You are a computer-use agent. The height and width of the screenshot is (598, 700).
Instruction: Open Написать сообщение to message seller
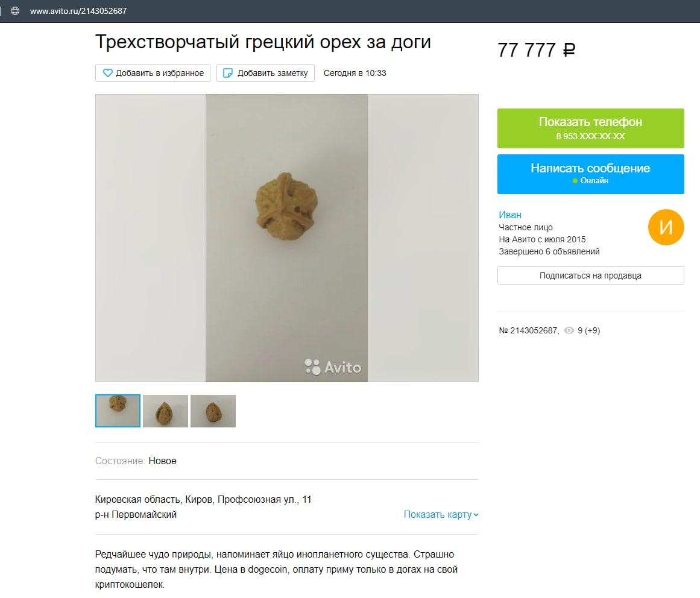point(591,174)
